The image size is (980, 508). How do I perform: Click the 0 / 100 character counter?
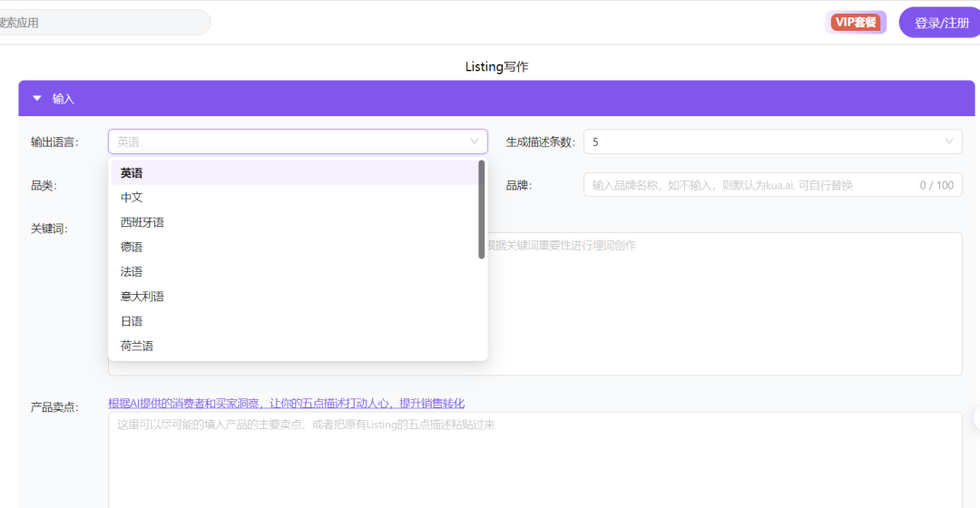click(x=936, y=185)
